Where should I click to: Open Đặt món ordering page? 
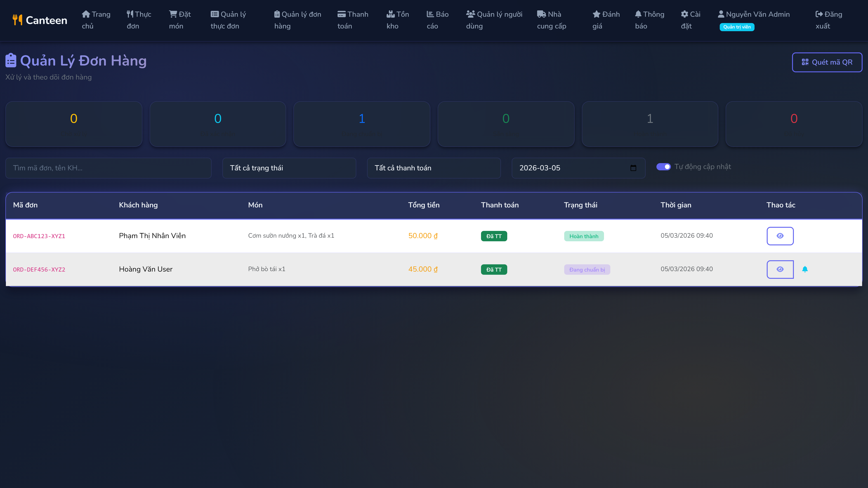(180, 20)
